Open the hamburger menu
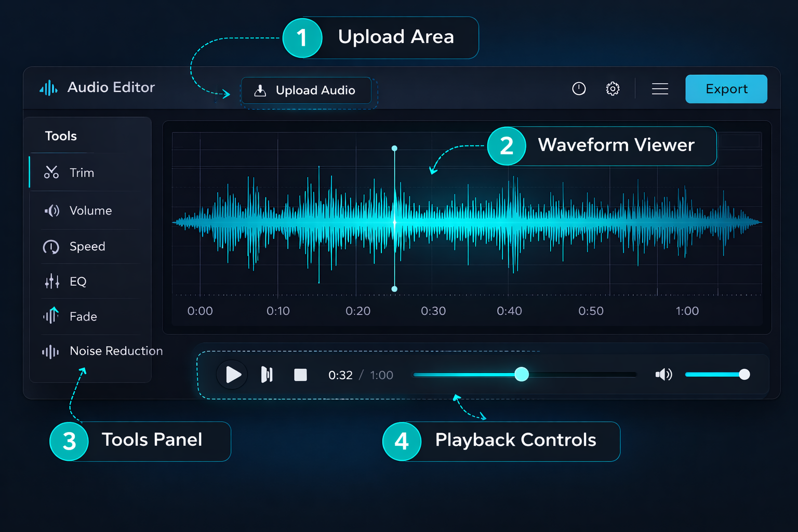The width and height of the screenshot is (798, 532). tap(660, 88)
